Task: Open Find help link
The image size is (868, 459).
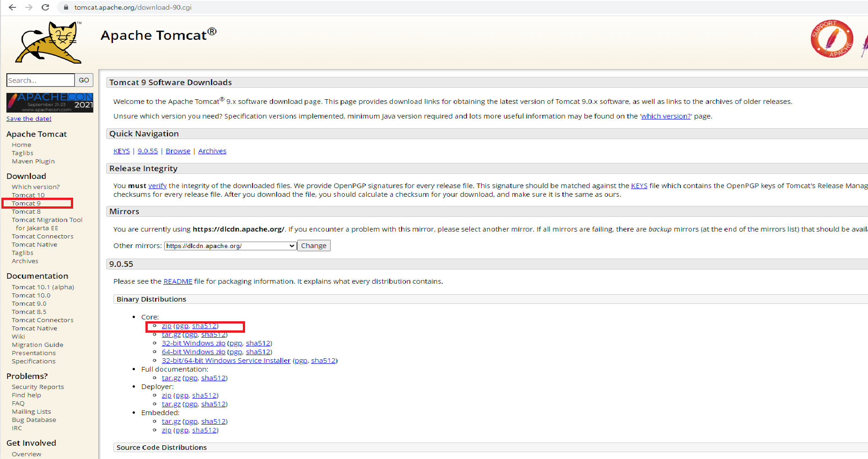Action: tap(27, 395)
